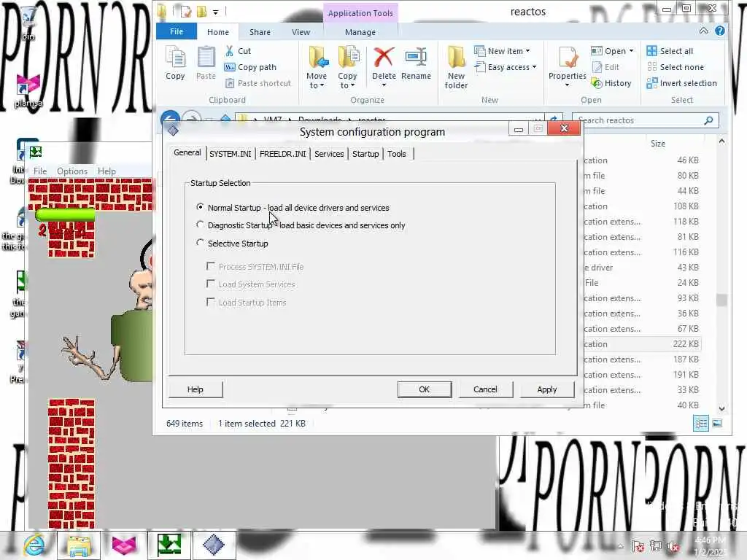
Task: Open the Delete dropdown arrow
Action: [384, 85]
